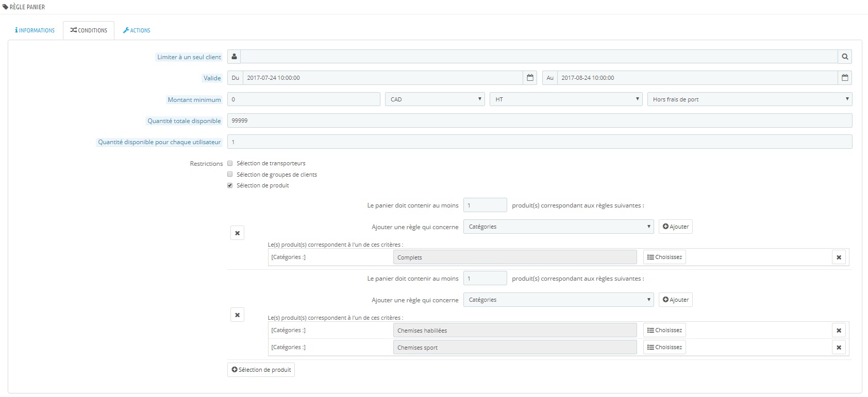The width and height of the screenshot is (868, 397).
Task: Open the Hors frais de port dropdown
Action: point(749,99)
